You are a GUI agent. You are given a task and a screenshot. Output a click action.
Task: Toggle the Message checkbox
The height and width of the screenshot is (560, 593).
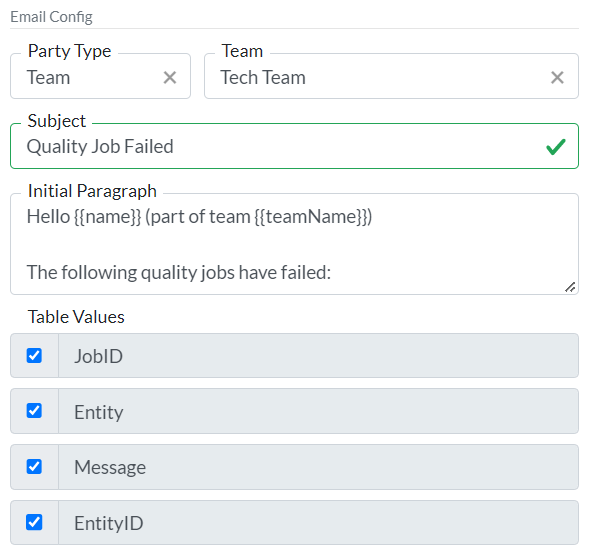[34, 467]
